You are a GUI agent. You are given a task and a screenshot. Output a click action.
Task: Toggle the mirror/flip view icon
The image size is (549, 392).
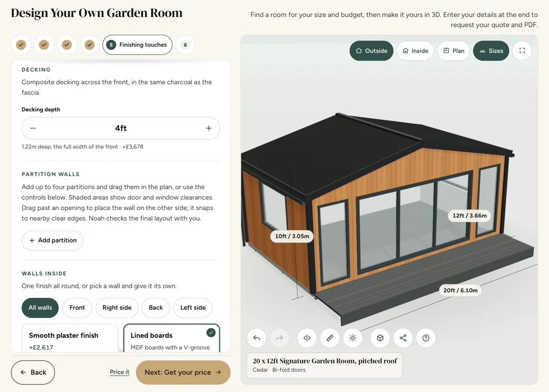(307, 338)
